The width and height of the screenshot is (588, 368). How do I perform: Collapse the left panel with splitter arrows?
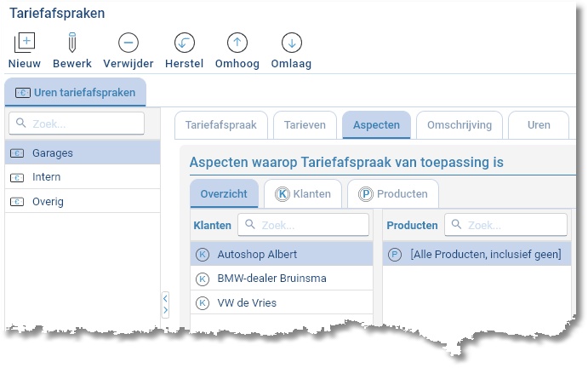165,304
